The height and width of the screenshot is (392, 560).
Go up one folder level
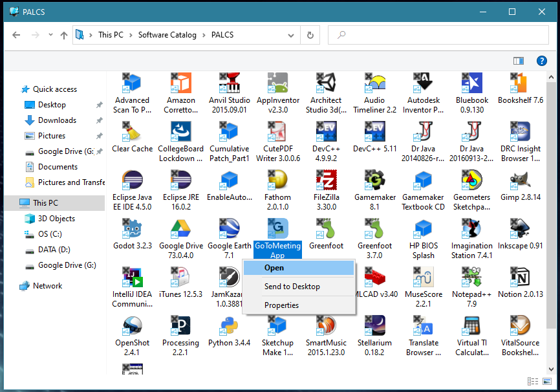(x=64, y=35)
